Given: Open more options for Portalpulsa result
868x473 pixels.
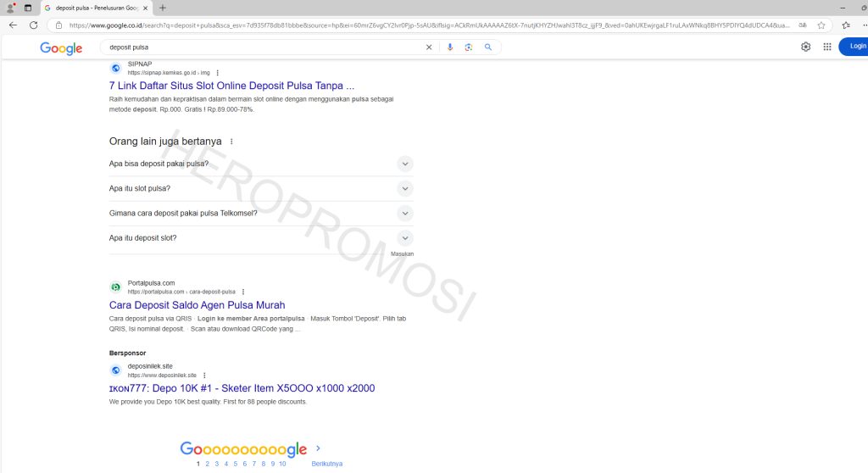Looking at the screenshot, I should (x=243, y=292).
